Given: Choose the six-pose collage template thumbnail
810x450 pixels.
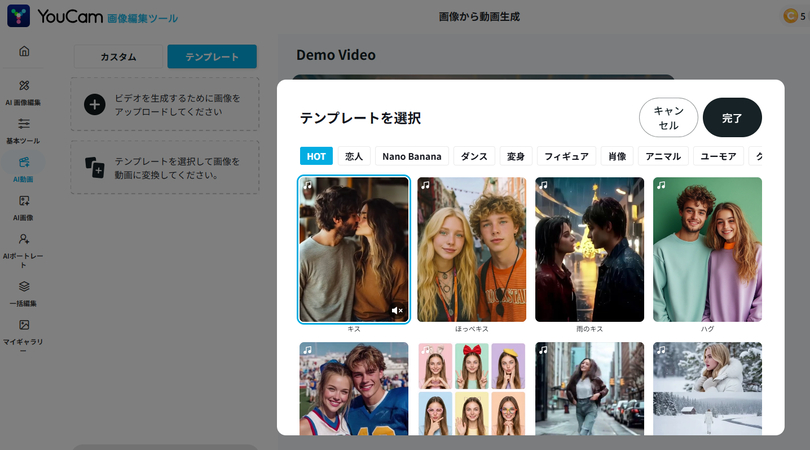Looking at the screenshot, I should 472,389.
